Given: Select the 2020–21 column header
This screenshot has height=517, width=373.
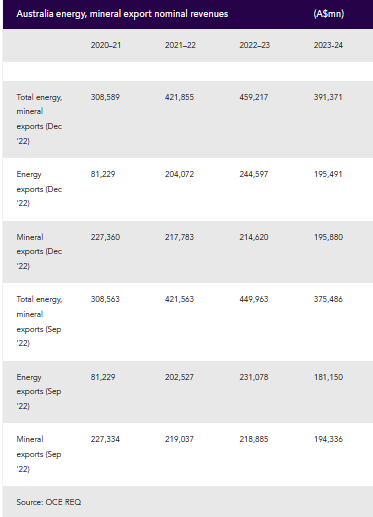Looking at the screenshot, I should (106, 45).
